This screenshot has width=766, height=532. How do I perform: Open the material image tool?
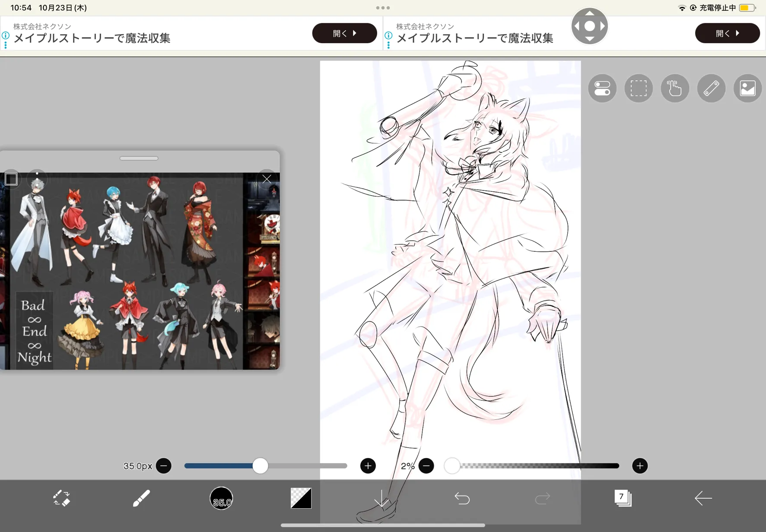tap(747, 88)
